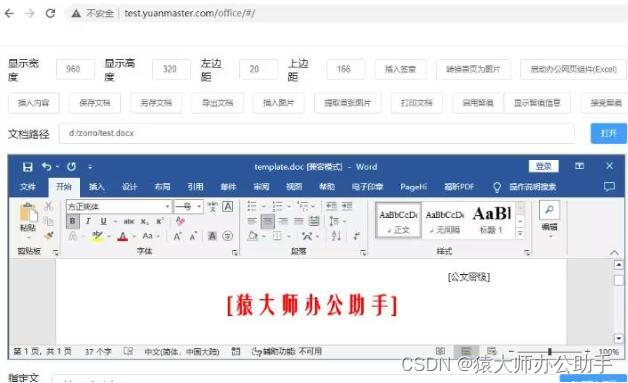Expand the Styles gallery more arrow
Viewport: 628px width, 383px height.
point(520,233)
